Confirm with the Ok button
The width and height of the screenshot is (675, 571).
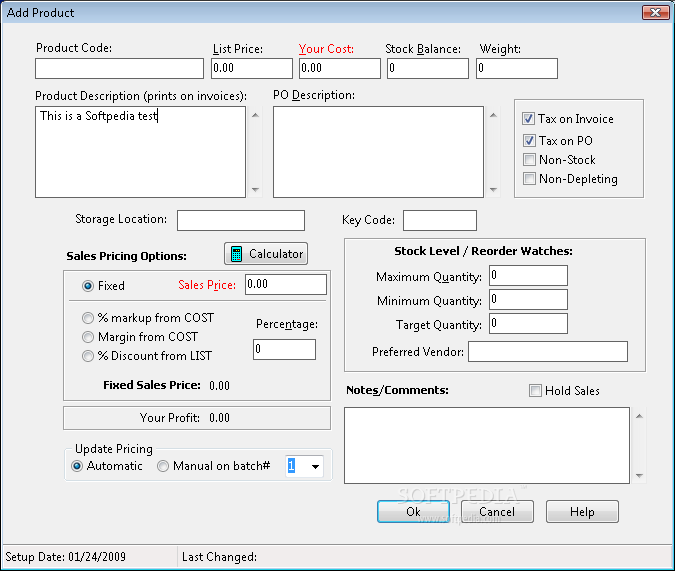[413, 512]
